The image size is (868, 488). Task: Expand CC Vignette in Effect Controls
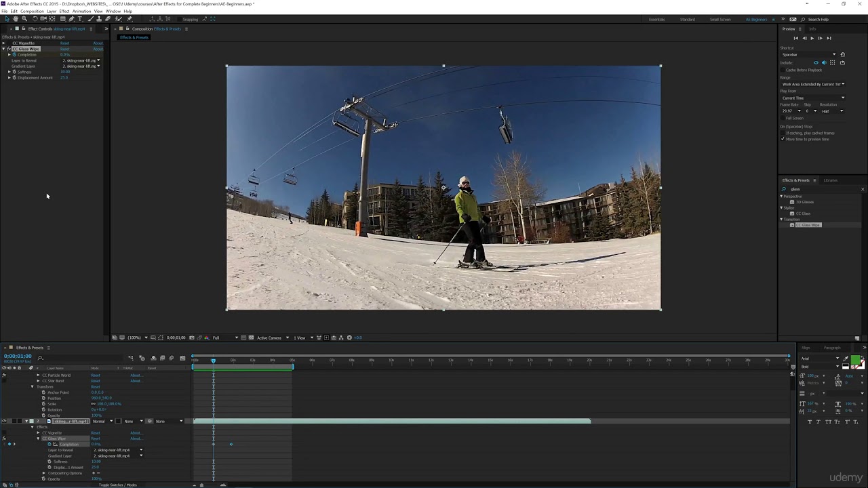pos(3,43)
